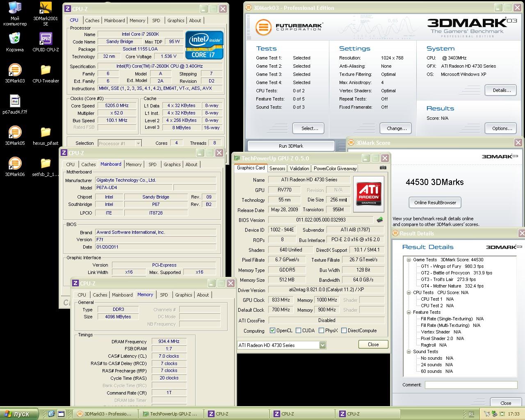This screenshot has height=420, width=525.
Task: Select the GT4 - Mother Nature result row
Action: 452,286
